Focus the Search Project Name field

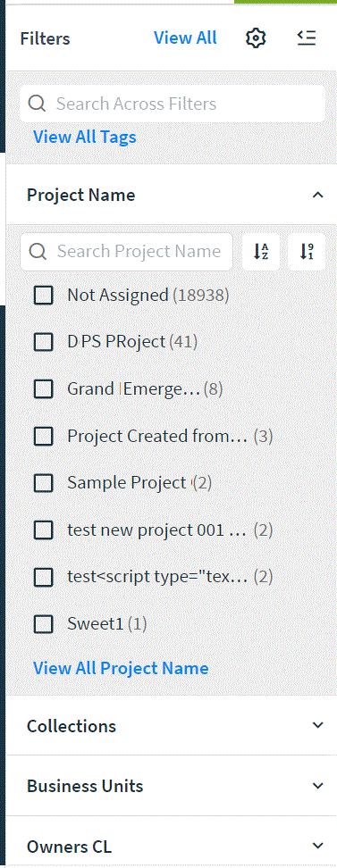pos(126,252)
